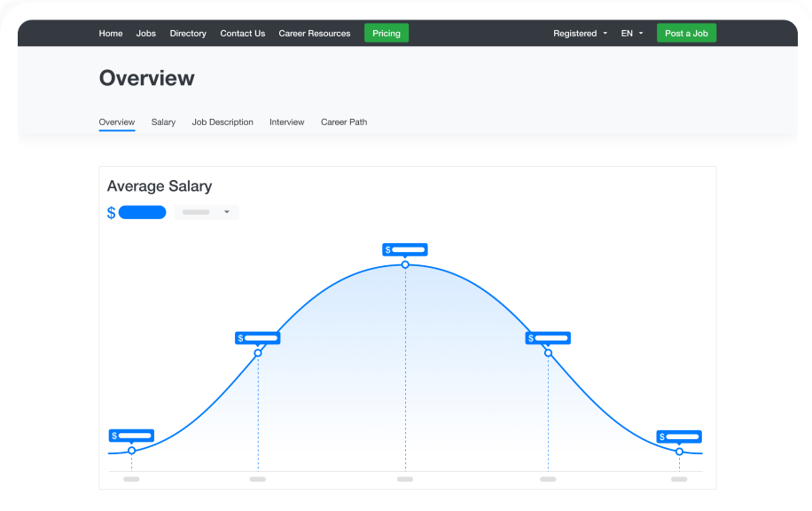This screenshot has width=812, height=511.
Task: Navigate to Career Resources
Action: (315, 33)
